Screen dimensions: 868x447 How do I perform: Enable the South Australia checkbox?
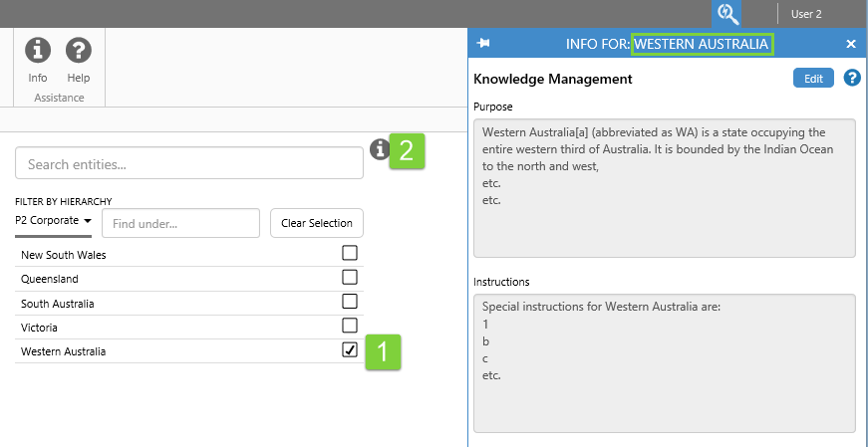[350, 301]
